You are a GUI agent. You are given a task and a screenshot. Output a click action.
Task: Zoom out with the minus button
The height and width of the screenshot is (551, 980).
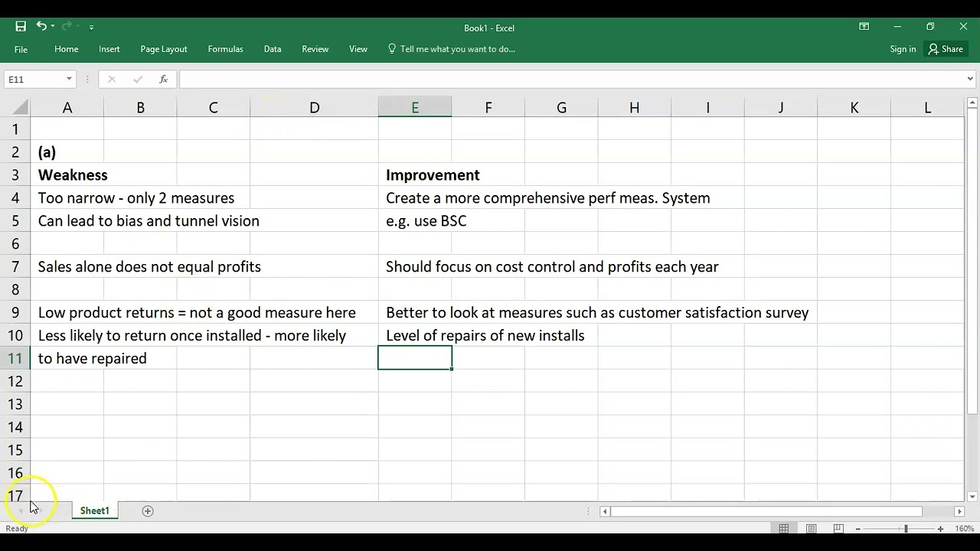(x=858, y=529)
